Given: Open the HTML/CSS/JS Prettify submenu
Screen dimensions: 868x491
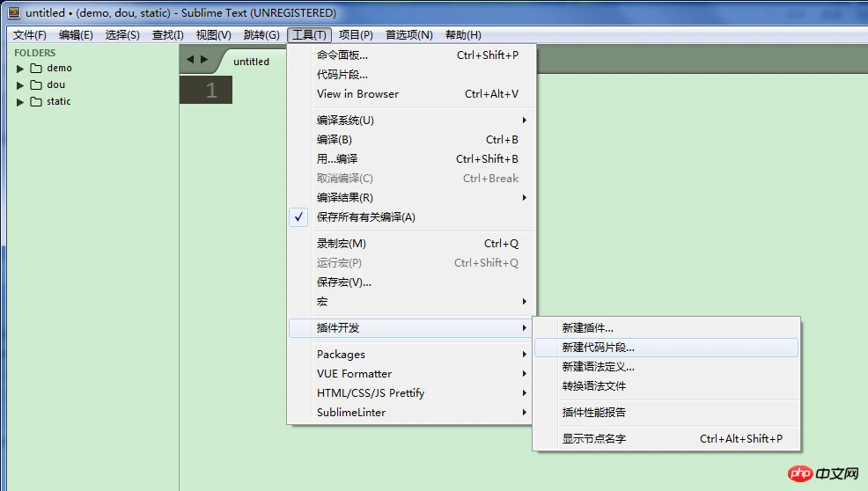Looking at the screenshot, I should [412, 393].
